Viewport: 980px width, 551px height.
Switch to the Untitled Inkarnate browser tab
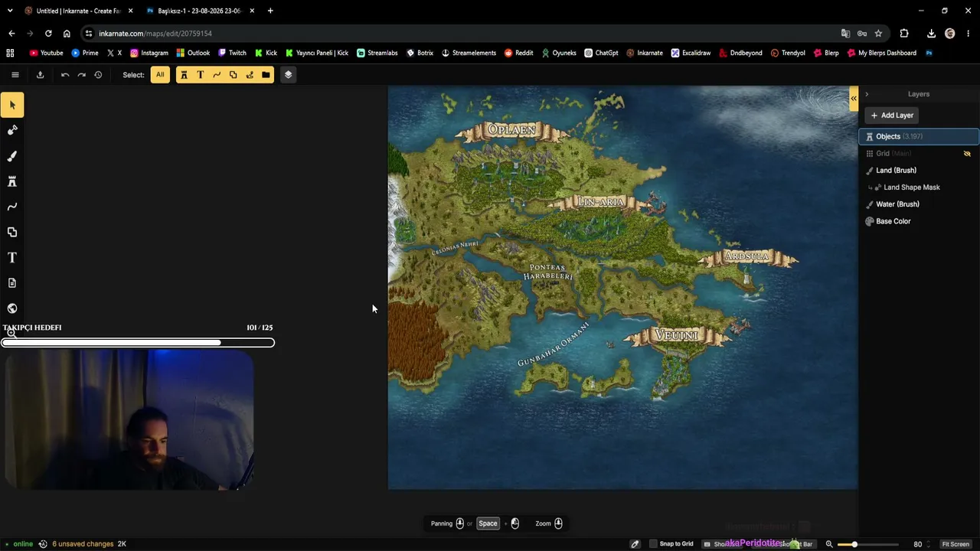point(77,11)
